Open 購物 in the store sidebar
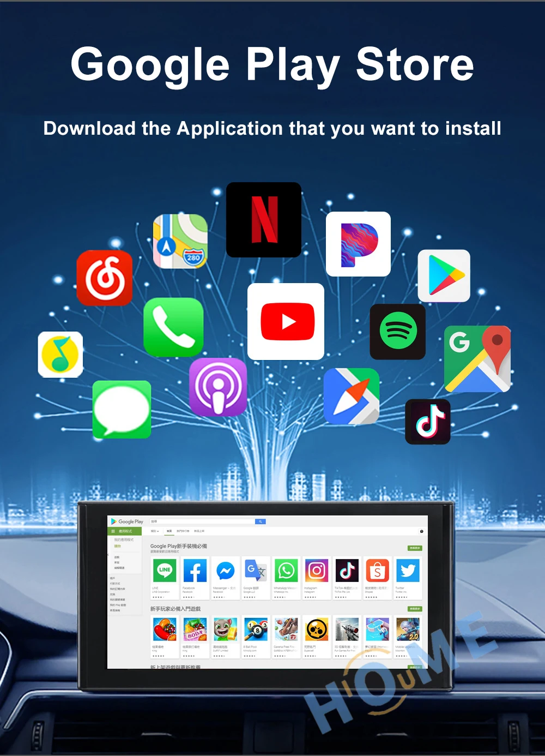Screen dimensions: 545x756 [118, 546]
